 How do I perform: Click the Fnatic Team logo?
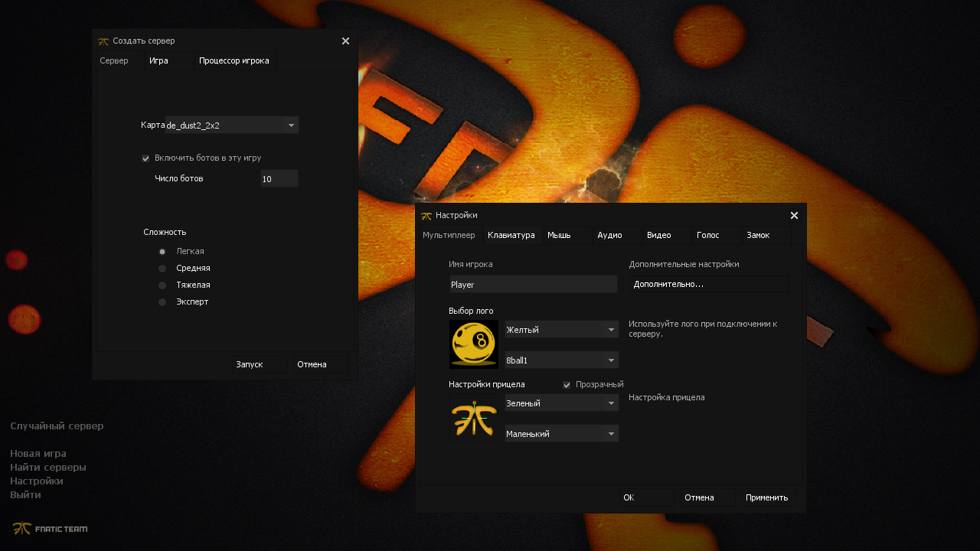(50, 529)
